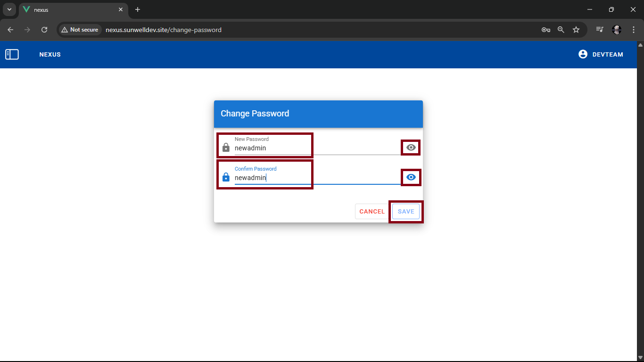Open the media control icon in Chrome toolbar
The height and width of the screenshot is (362, 644).
[600, 30]
